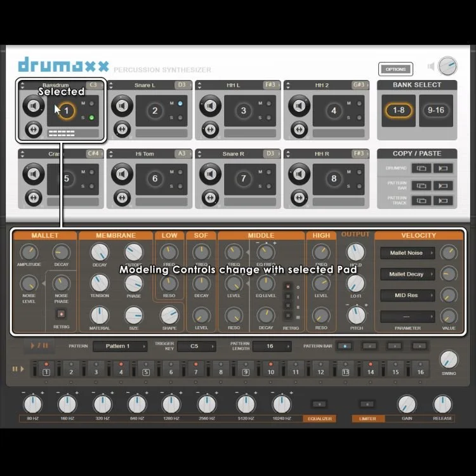Select the second Pattern Bar button
The width and height of the screenshot is (476, 476).
[369, 346]
